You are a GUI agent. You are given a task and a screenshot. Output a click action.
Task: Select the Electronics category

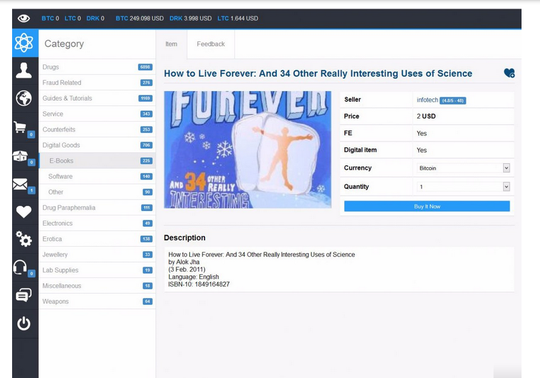(x=97, y=223)
